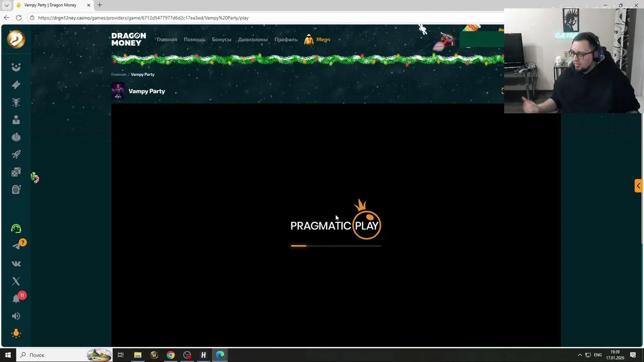Open Task View on taskbar
The height and width of the screenshot is (362, 644).
point(121,355)
